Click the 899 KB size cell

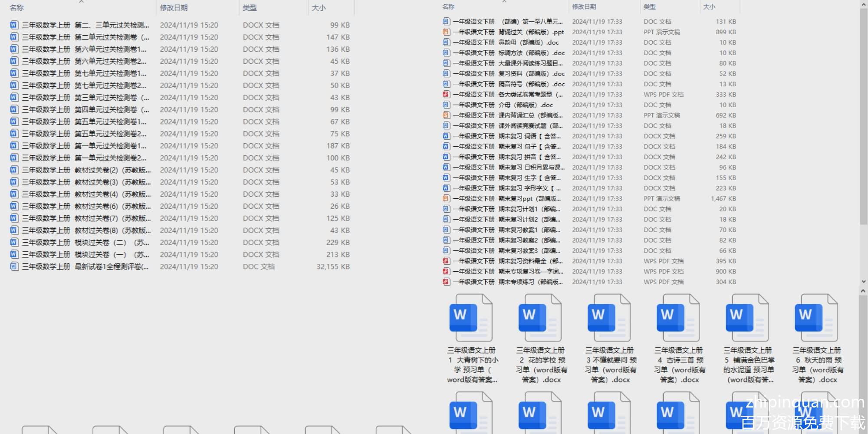pyautogui.click(x=726, y=32)
